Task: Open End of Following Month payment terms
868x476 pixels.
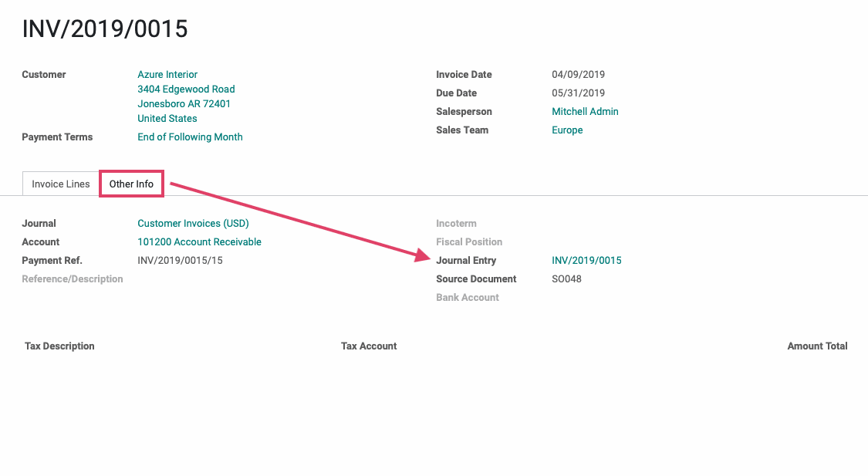Action: click(190, 137)
